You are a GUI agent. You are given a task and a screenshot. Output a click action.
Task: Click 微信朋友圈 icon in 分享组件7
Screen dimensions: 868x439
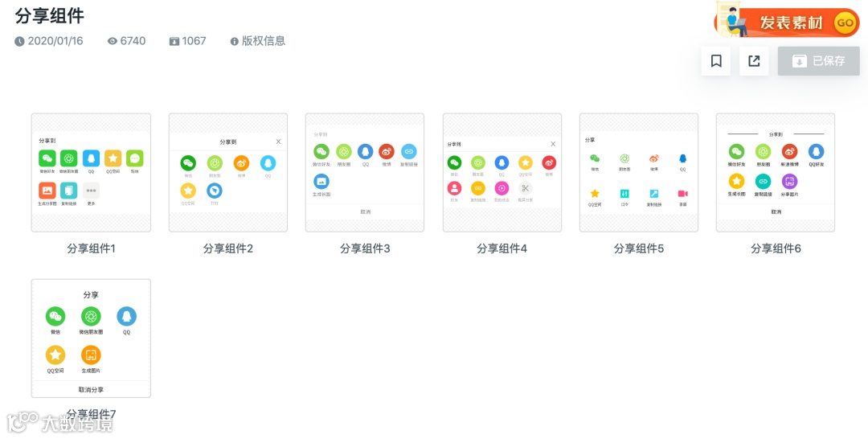point(91,317)
